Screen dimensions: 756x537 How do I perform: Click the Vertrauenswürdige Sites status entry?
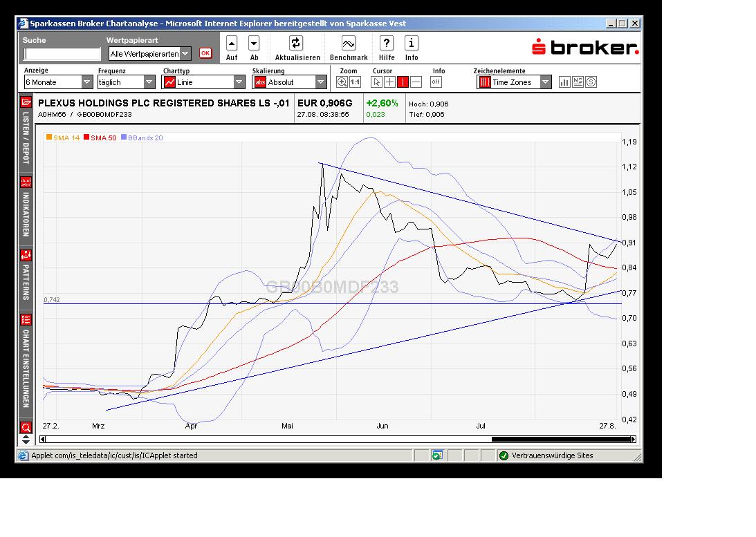552,455
